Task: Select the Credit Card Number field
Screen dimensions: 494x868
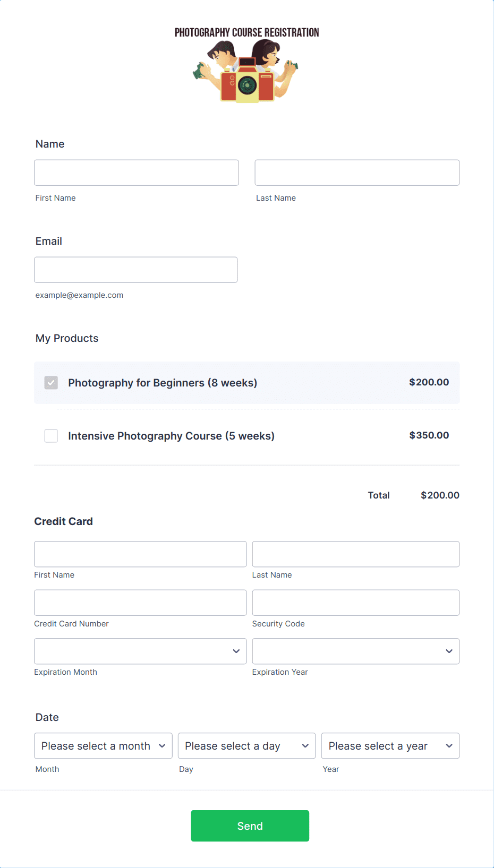Action: click(140, 603)
